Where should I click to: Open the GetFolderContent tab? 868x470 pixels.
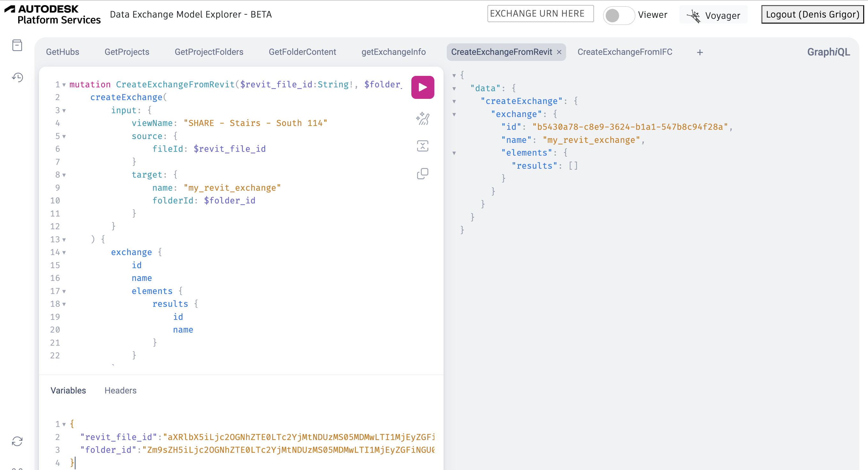coord(302,52)
